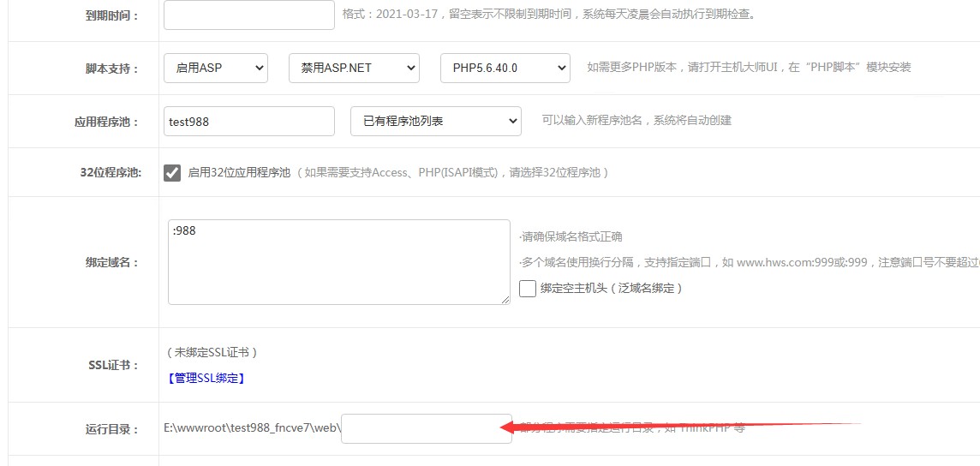Open the 启用ASP dropdown
The image size is (980, 466).
(215, 69)
